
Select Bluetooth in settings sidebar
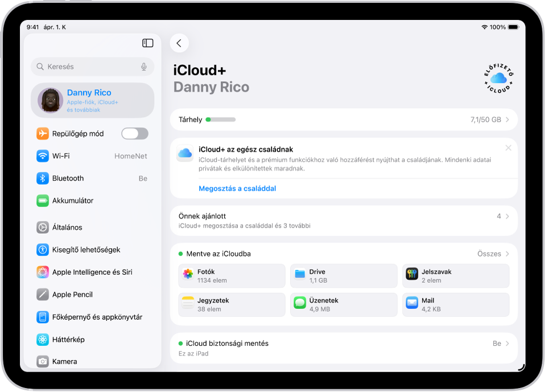click(x=92, y=178)
